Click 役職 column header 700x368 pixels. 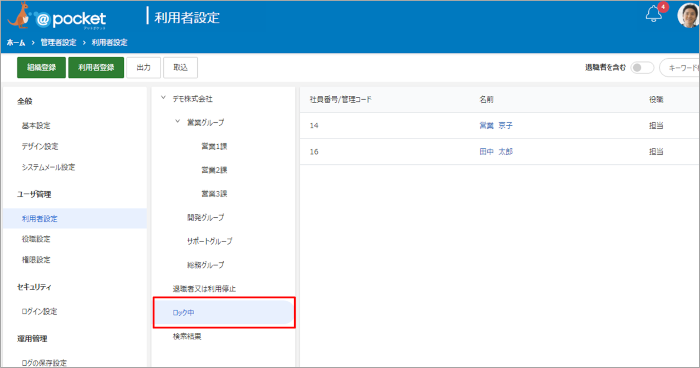click(656, 100)
